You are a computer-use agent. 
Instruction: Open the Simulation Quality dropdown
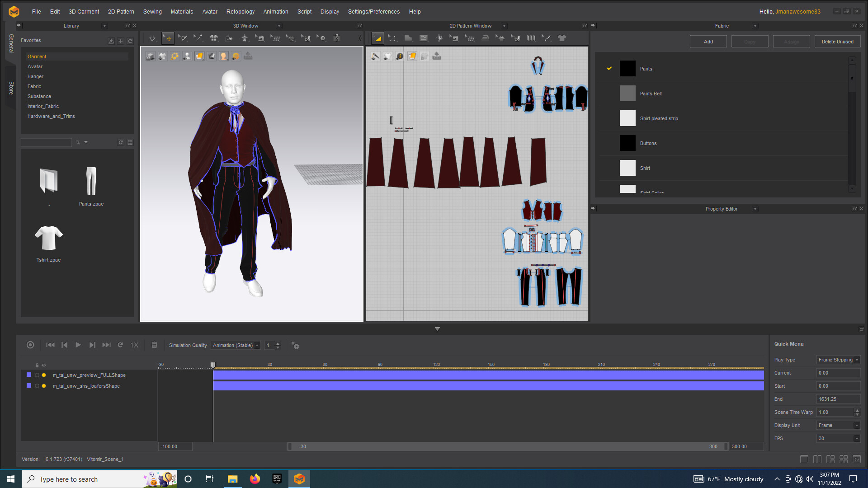point(236,346)
